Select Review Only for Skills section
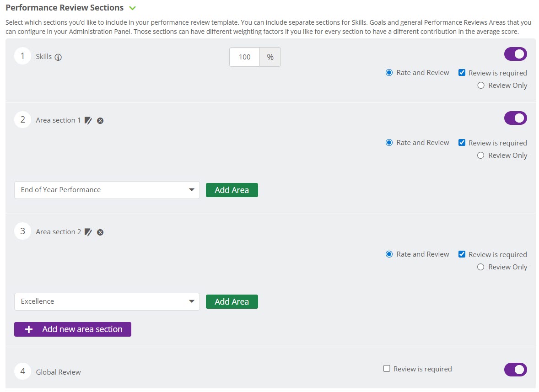539x392 pixels. (x=480, y=86)
